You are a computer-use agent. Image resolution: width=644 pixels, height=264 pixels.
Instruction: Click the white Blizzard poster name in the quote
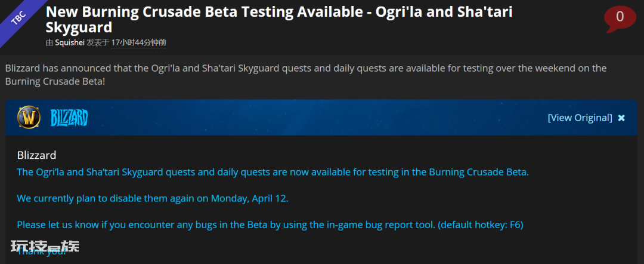point(36,155)
